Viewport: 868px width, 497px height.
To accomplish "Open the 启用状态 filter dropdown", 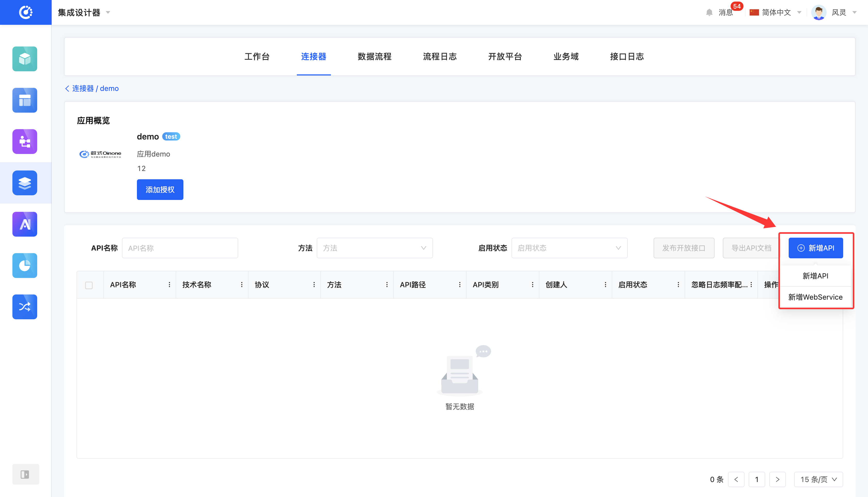I will [x=569, y=248].
